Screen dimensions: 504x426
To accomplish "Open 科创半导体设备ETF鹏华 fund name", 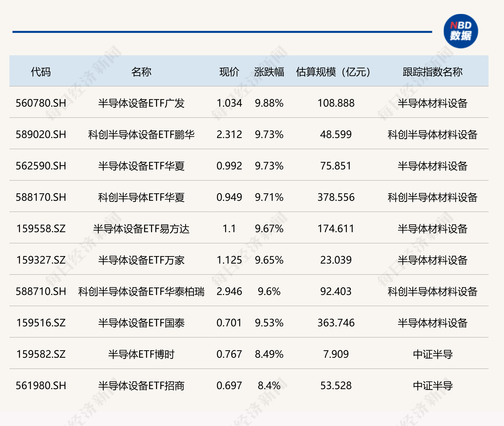I will (x=141, y=135).
